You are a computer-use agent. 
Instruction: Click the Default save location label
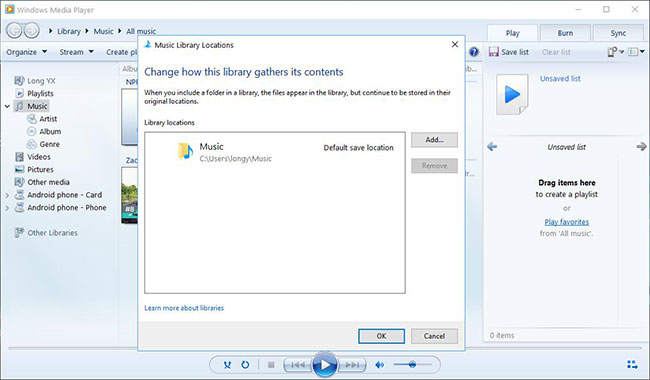click(x=359, y=148)
